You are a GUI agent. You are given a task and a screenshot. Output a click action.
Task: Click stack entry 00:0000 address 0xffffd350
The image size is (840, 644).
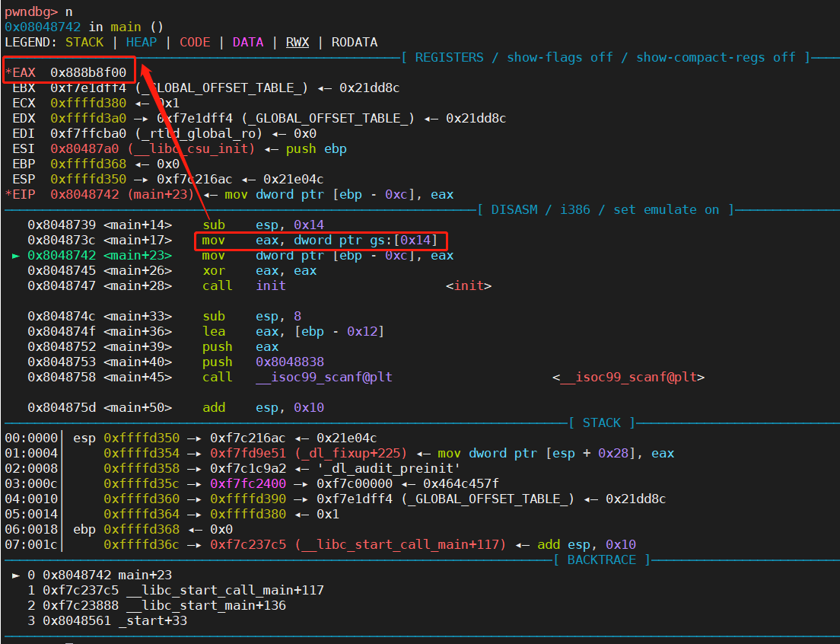coord(142,438)
